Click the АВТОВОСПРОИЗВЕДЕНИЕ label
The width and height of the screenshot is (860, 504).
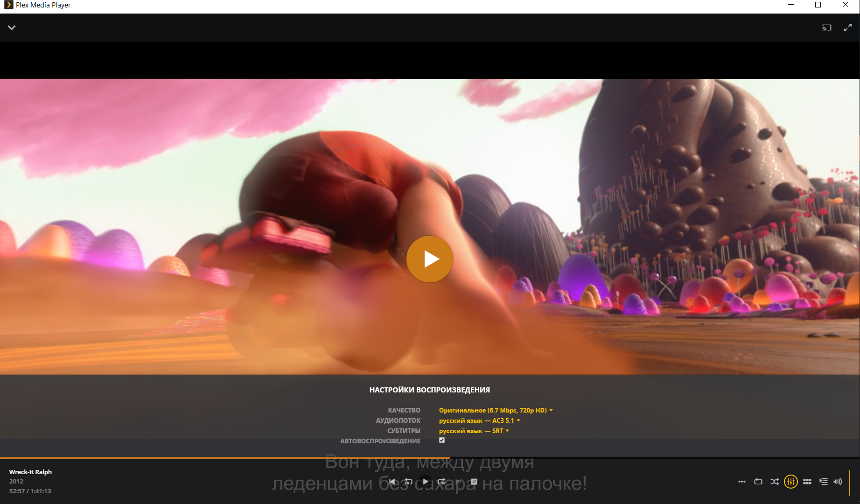[x=380, y=441]
